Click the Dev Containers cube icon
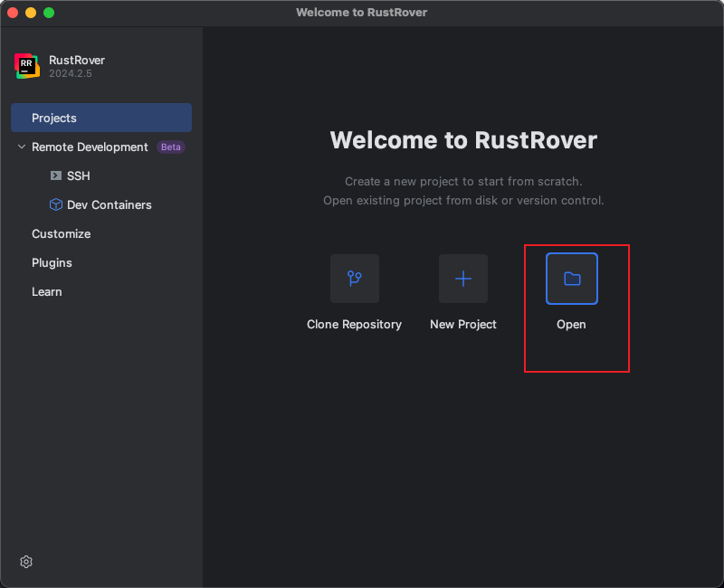The width and height of the screenshot is (724, 588). [x=56, y=204]
